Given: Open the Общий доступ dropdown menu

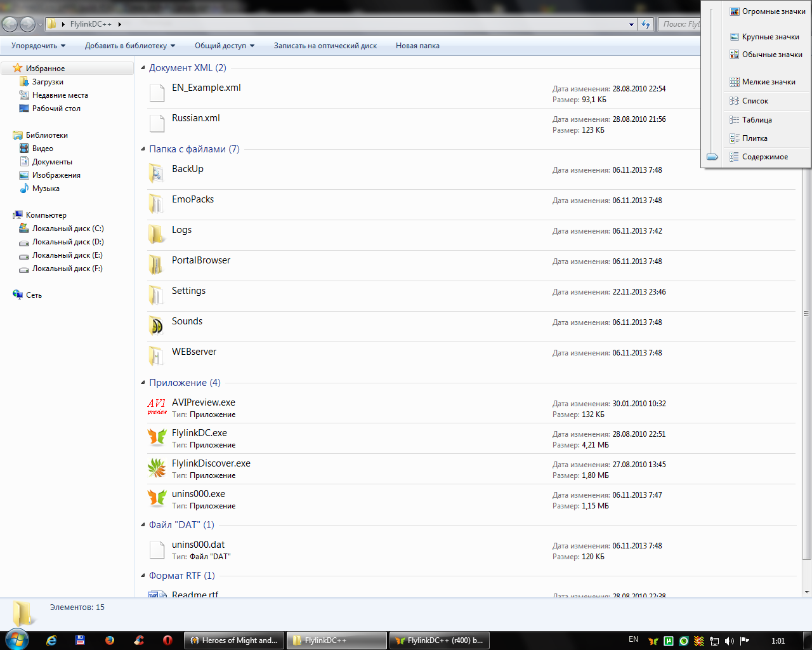Looking at the screenshot, I should click(x=225, y=46).
